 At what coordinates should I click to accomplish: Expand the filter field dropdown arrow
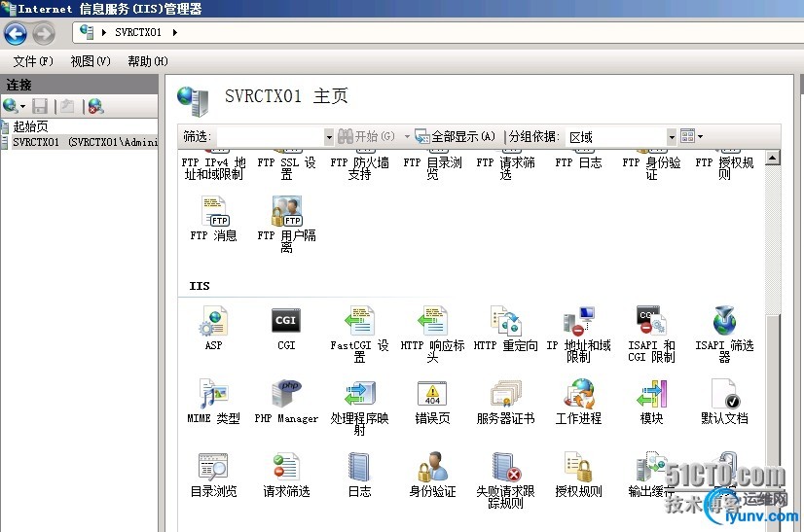(329, 137)
